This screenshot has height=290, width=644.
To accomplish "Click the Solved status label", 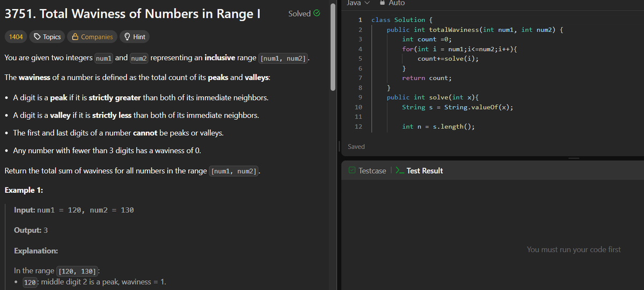I will [299, 13].
